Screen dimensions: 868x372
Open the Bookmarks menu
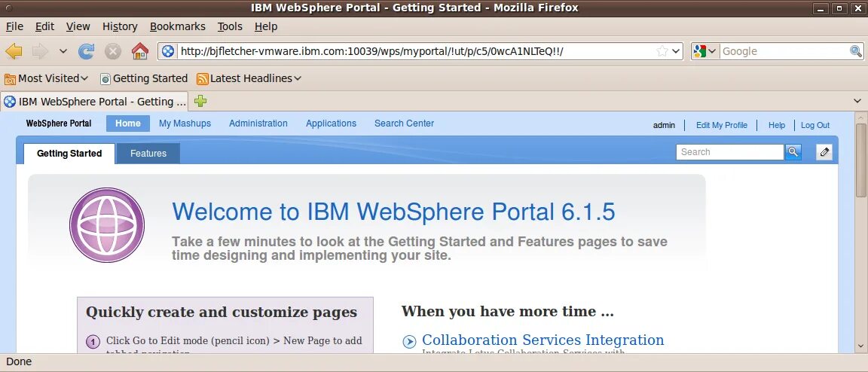click(x=178, y=26)
